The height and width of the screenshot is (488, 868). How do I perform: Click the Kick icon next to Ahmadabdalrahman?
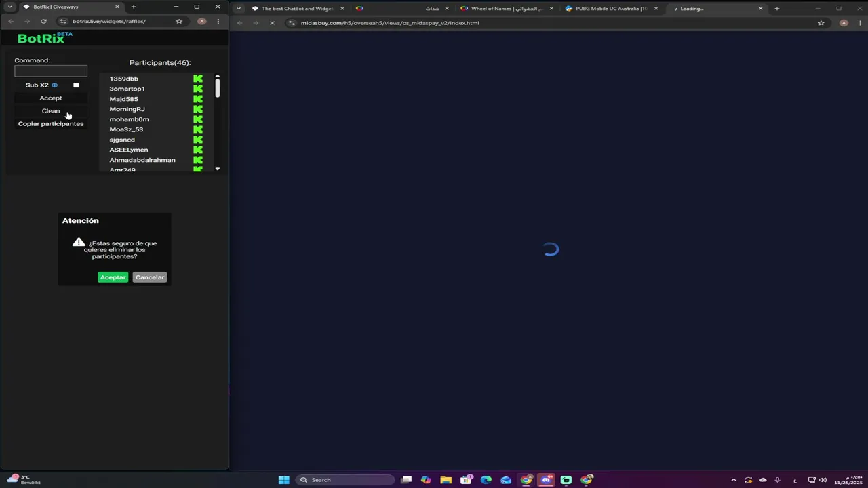pyautogui.click(x=198, y=160)
